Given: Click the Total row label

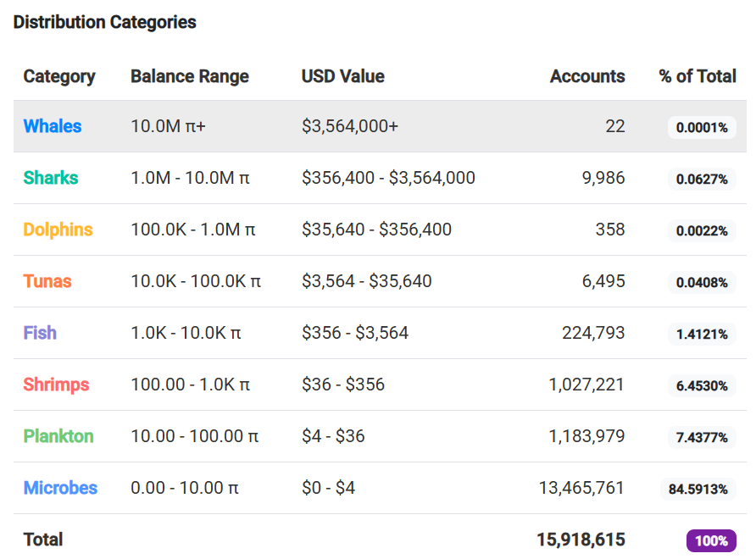Looking at the screenshot, I should coord(43,540).
